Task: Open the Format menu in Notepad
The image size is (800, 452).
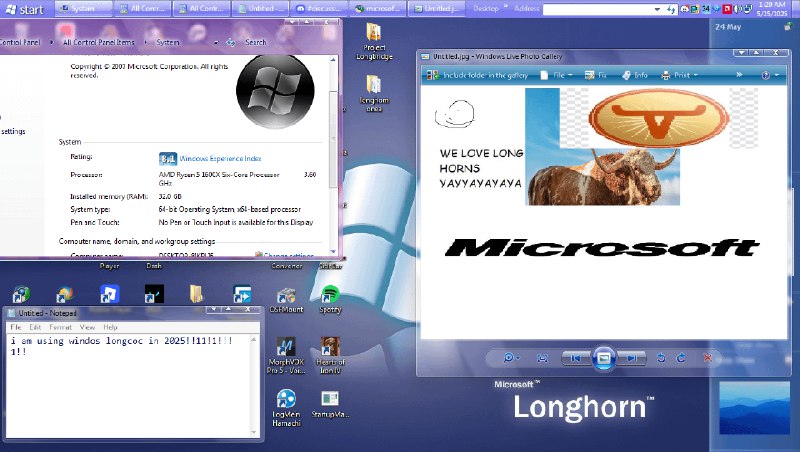Action: point(60,327)
